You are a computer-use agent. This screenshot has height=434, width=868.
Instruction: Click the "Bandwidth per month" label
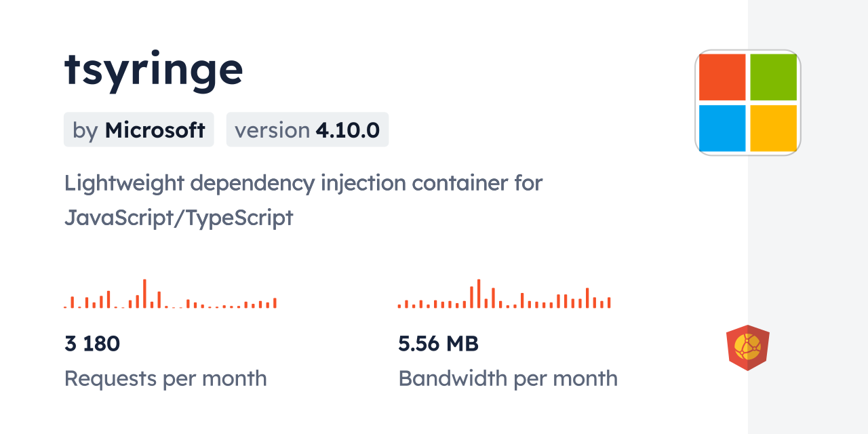tap(508, 378)
